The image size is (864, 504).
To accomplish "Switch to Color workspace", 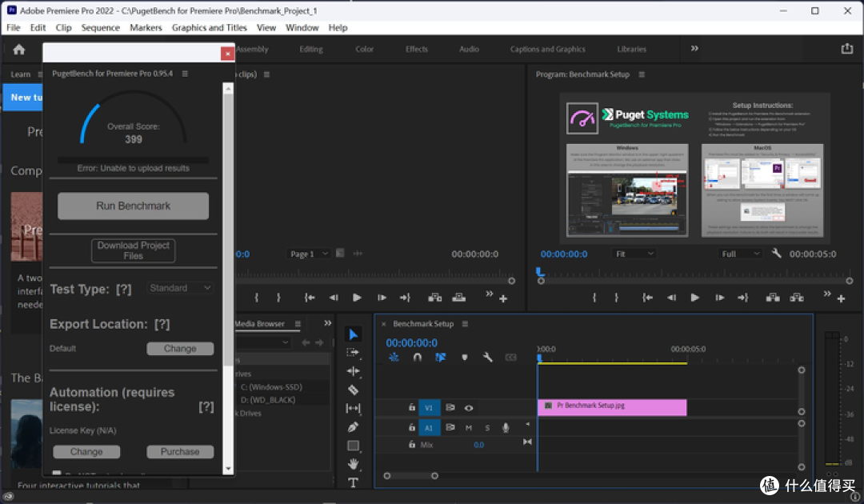I will (364, 49).
